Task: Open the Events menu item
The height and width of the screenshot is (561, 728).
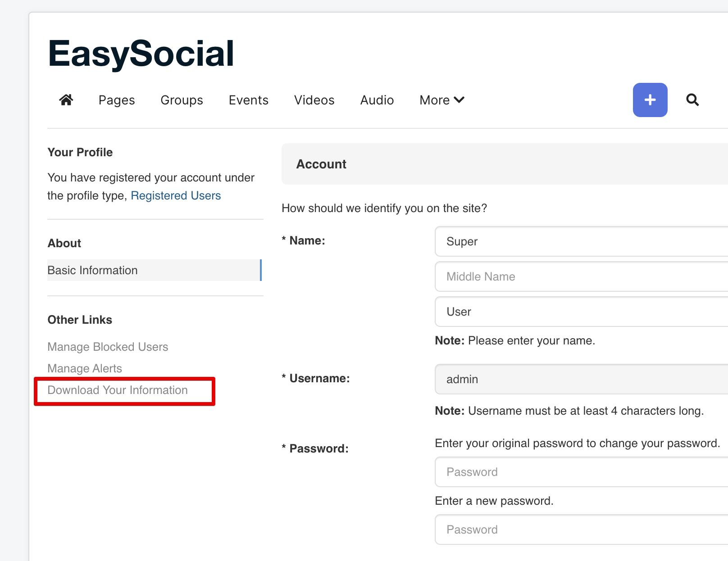Action: coord(249,100)
